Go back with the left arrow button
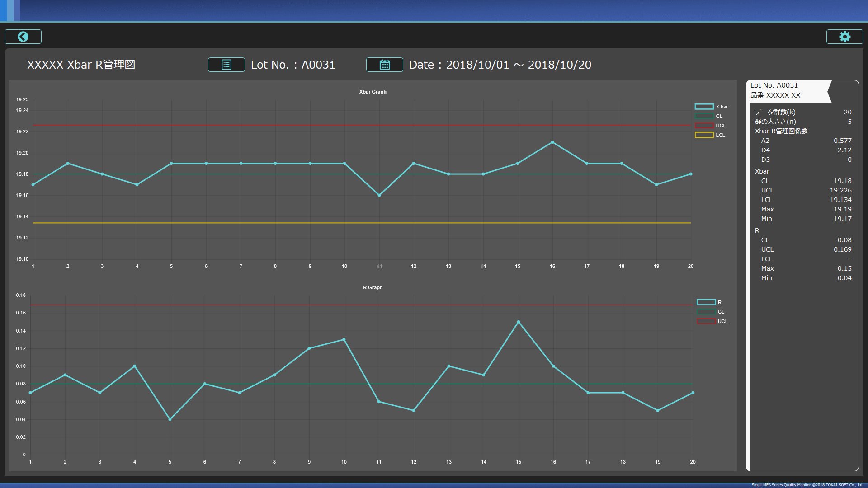This screenshot has width=868, height=488. tap(23, 37)
